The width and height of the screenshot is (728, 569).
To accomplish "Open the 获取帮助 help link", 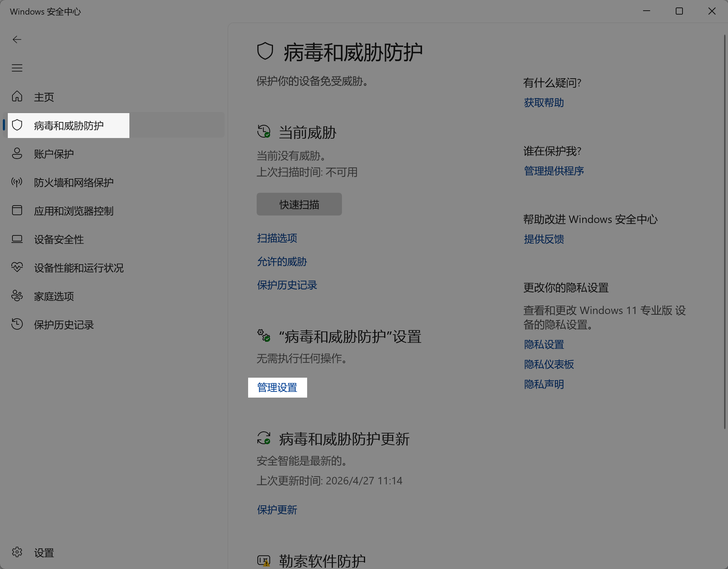I will click(x=544, y=103).
